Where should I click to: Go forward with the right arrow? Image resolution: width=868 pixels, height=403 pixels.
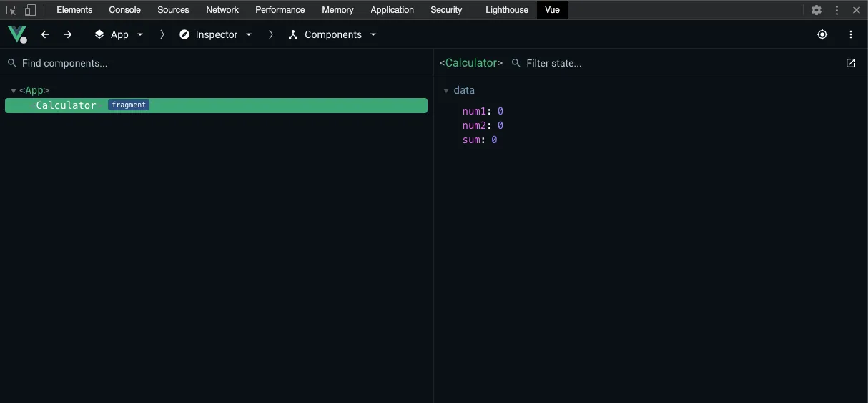click(x=68, y=34)
